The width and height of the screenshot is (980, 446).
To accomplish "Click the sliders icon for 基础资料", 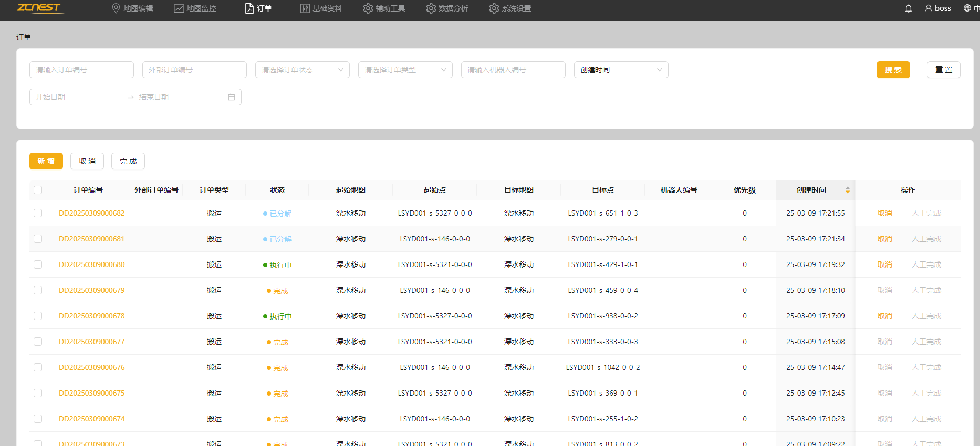I will 305,8.
